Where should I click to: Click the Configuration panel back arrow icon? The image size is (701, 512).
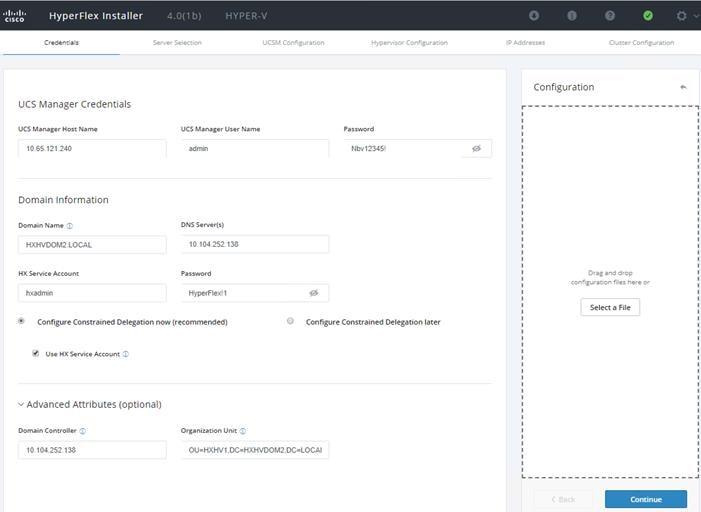point(683,87)
